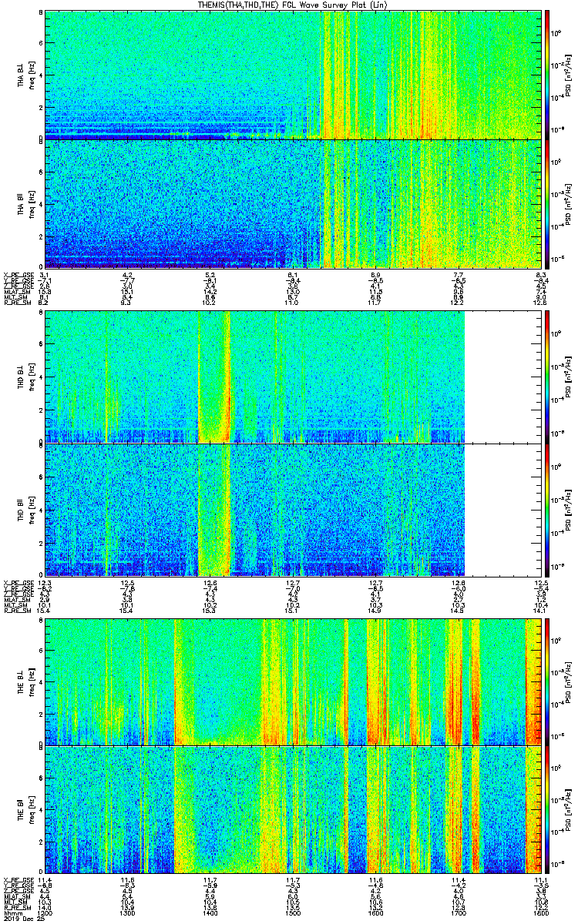Image resolution: width=578 pixels, height=924 pixels.
Task: Click the THA X_RE_GSE value 3.1
Action: [x=45, y=275]
